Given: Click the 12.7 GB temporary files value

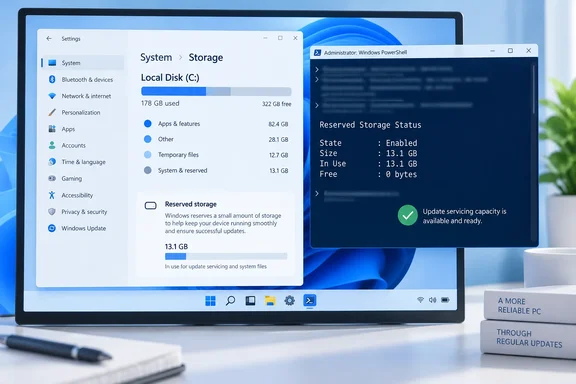Looking at the screenshot, I should (278, 155).
